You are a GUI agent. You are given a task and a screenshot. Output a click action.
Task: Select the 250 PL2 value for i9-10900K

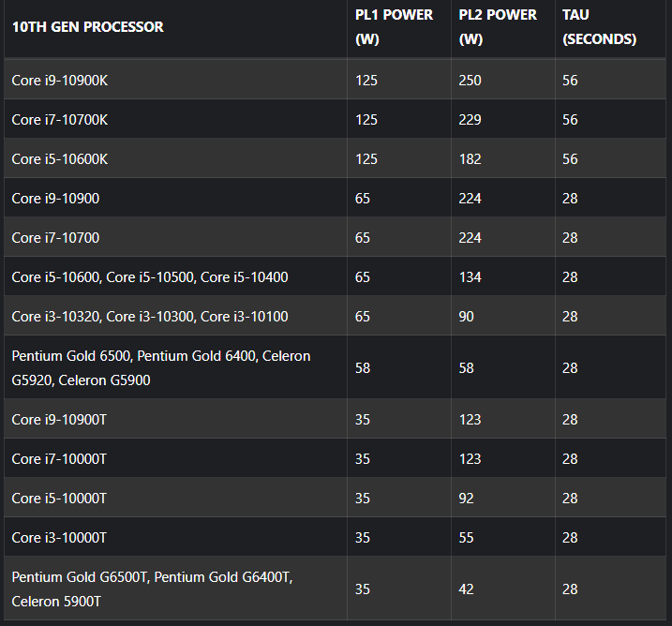470,81
